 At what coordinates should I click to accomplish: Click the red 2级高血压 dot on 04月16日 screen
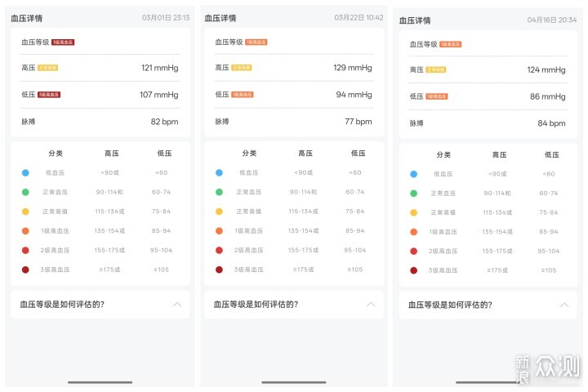[x=413, y=252]
